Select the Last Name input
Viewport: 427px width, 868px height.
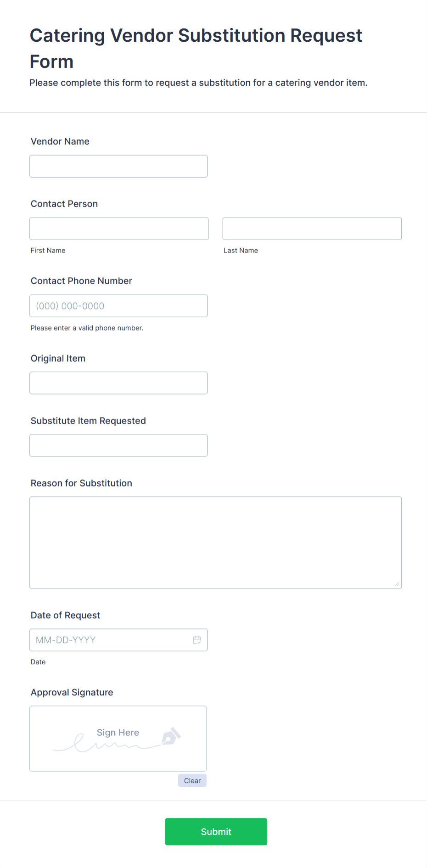[312, 228]
